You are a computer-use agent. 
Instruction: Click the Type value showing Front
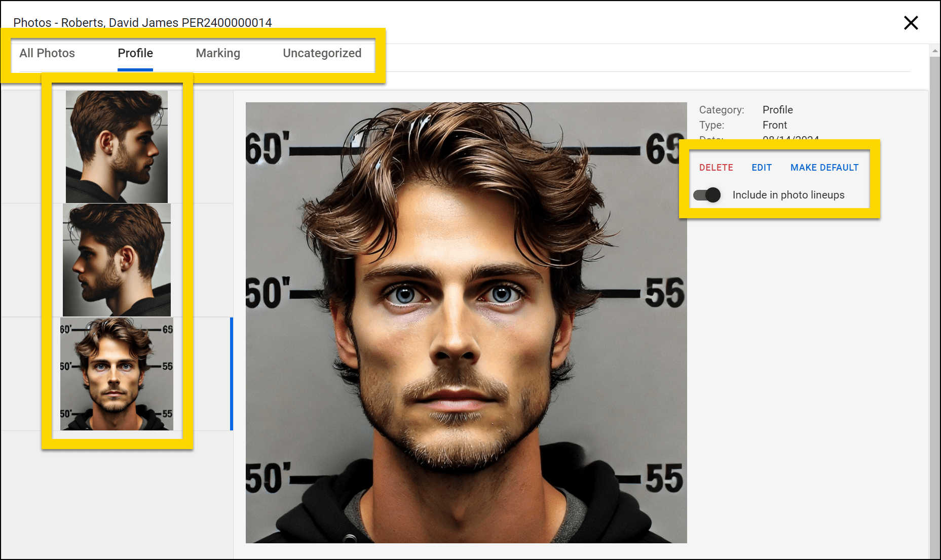point(774,125)
